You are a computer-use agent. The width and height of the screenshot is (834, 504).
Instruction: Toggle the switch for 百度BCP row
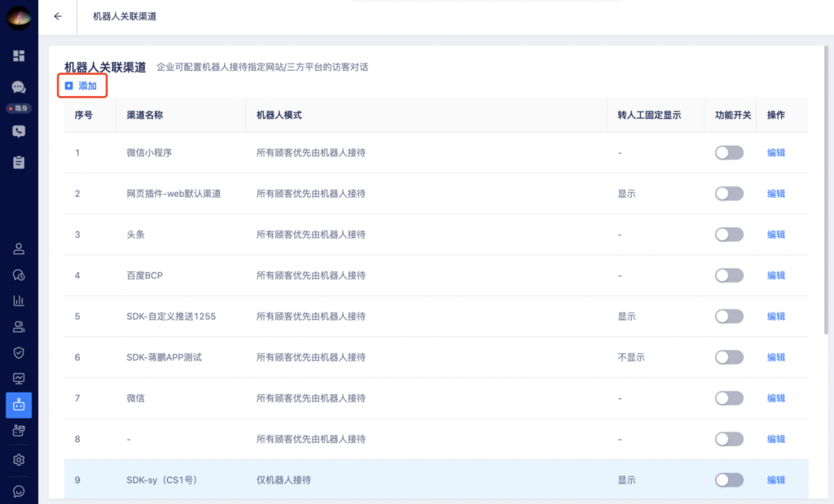tap(729, 275)
